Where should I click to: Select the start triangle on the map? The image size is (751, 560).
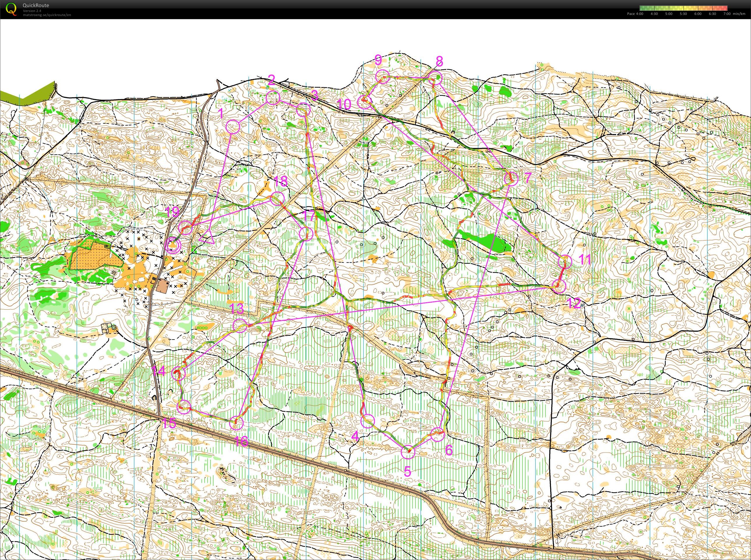pyautogui.click(x=206, y=238)
